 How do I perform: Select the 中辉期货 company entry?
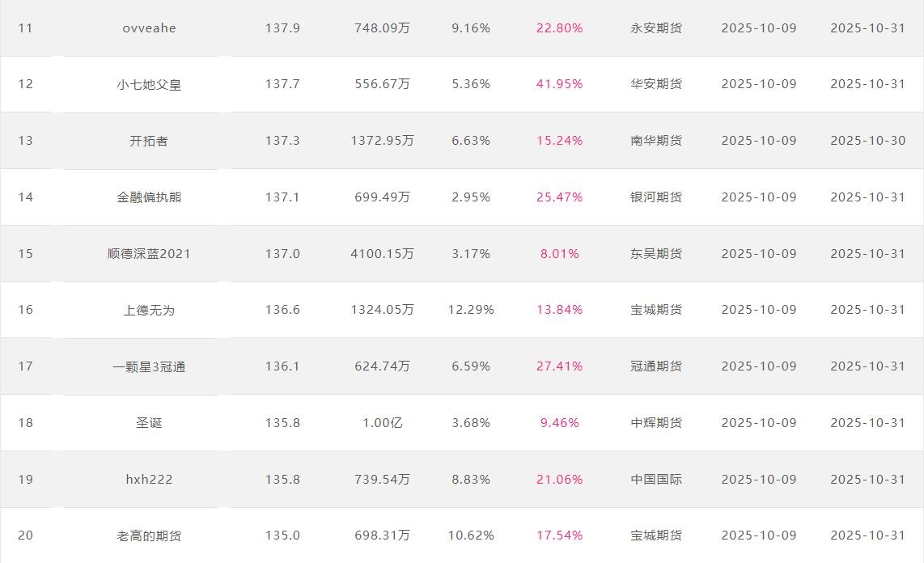(x=656, y=422)
